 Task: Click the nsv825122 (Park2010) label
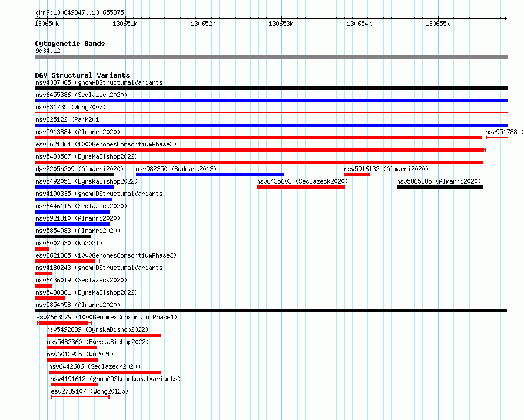pos(71,119)
